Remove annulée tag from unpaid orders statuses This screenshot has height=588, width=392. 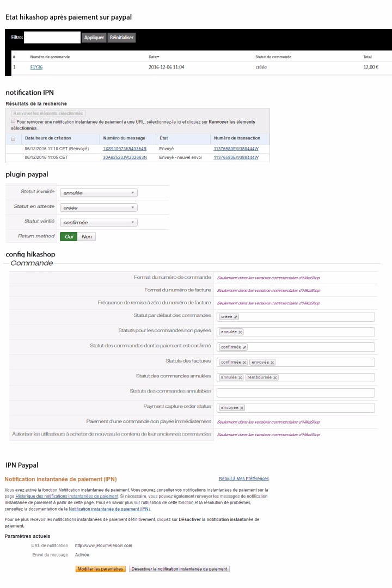point(241,332)
